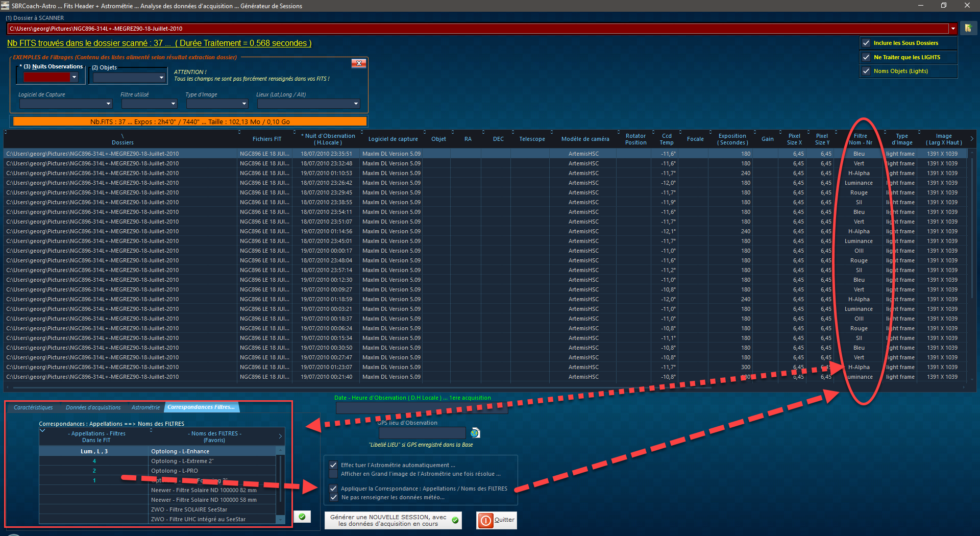The image size is (980, 536).
Task: Open the Objets dropdown
Action: tap(161, 78)
